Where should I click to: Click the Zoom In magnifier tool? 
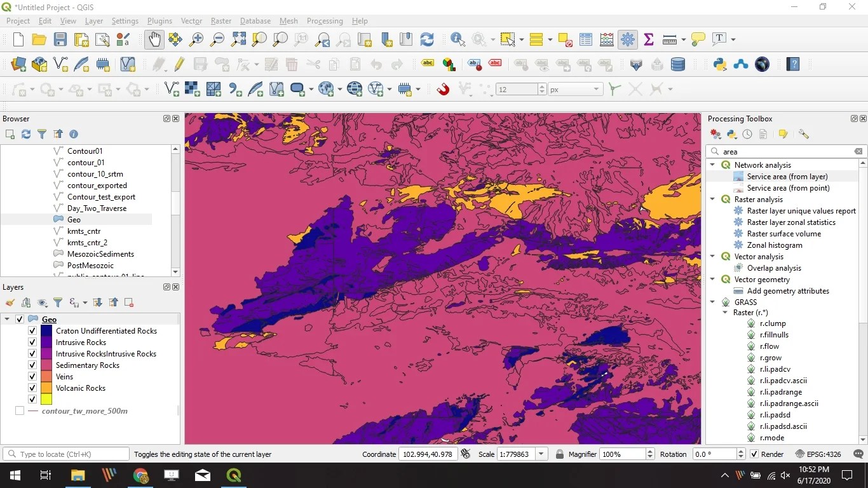[x=196, y=39]
